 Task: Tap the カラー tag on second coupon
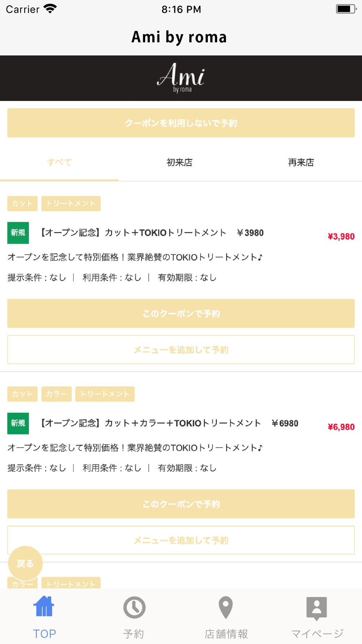(x=56, y=394)
